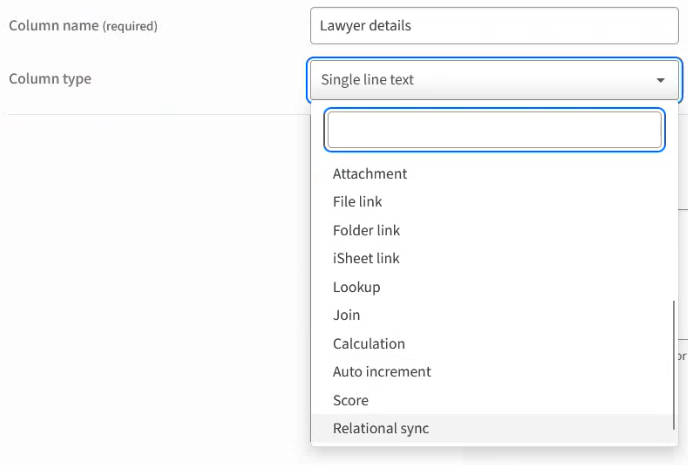Image resolution: width=688 pixels, height=465 pixels.
Task: Select the Attachment column type
Action: click(370, 174)
